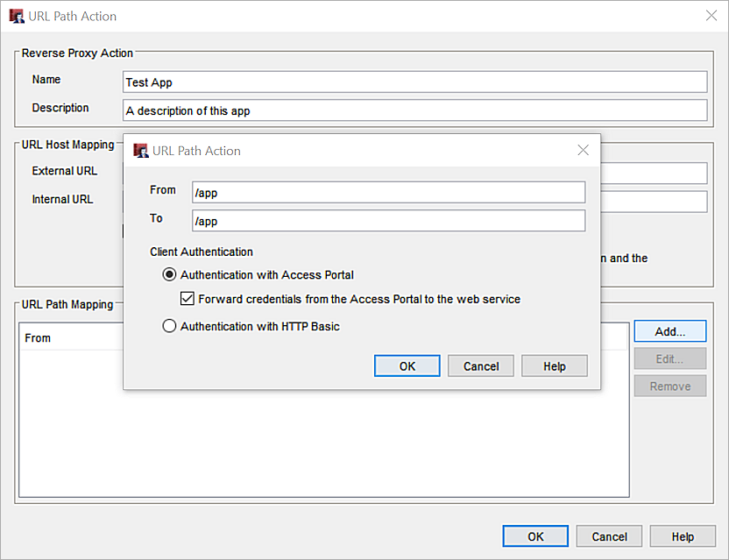This screenshot has height=560, width=729.
Task: Click the Description field in Reverse Proxy Action
Action: pos(414,110)
